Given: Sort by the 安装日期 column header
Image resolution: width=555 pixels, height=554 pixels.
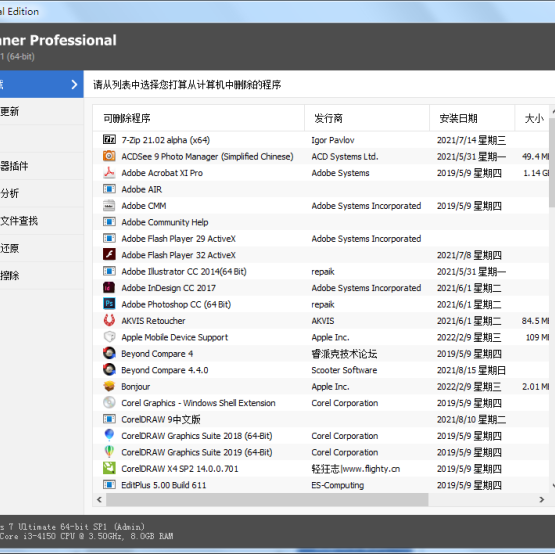Looking at the screenshot, I should [472, 118].
